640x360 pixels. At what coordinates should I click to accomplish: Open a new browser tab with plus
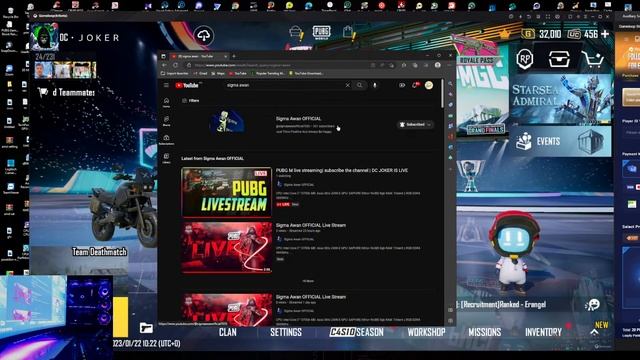(x=234, y=56)
